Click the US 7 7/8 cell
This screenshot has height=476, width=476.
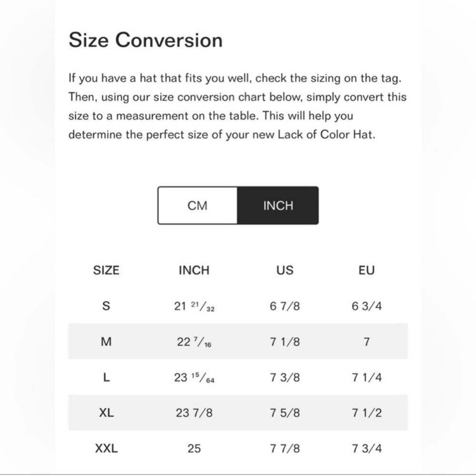point(285,448)
